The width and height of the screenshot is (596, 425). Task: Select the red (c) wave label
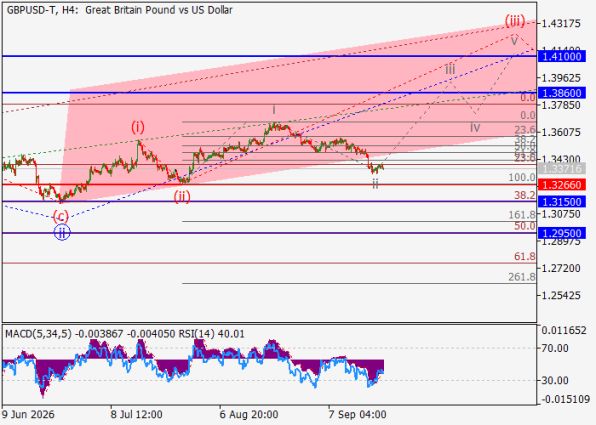pyautogui.click(x=61, y=217)
